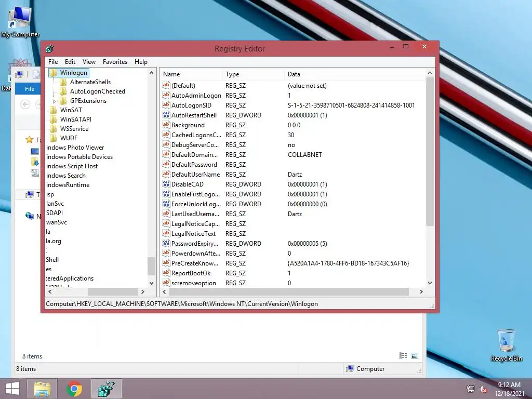This screenshot has height=399, width=532.
Task: Select the PreCreateKnownFolders value name
Action: pos(195,263)
